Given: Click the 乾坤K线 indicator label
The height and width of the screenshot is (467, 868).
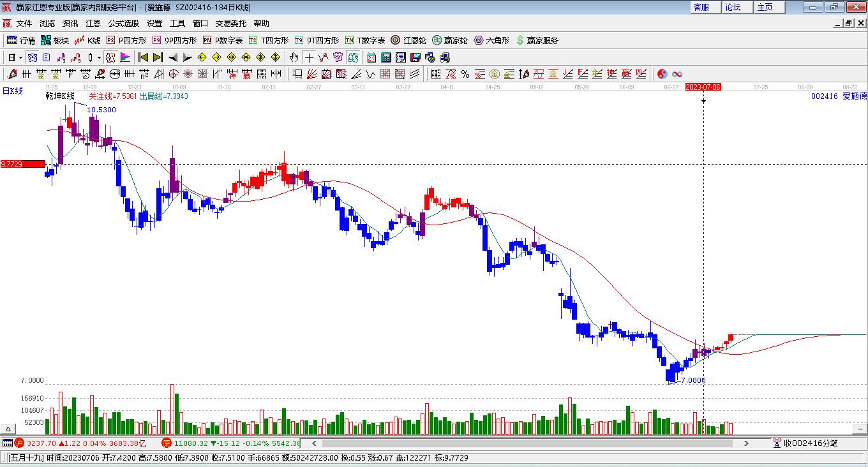Looking at the screenshot, I should (x=59, y=96).
